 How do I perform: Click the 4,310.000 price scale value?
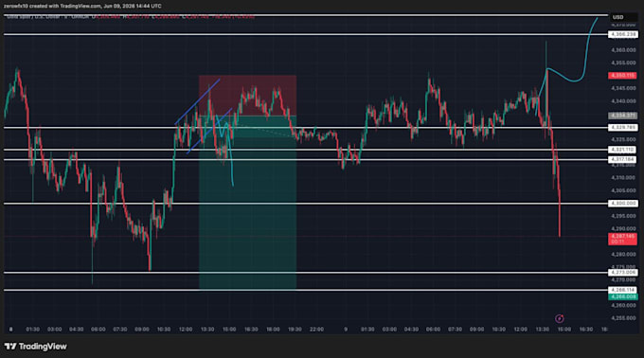623,178
